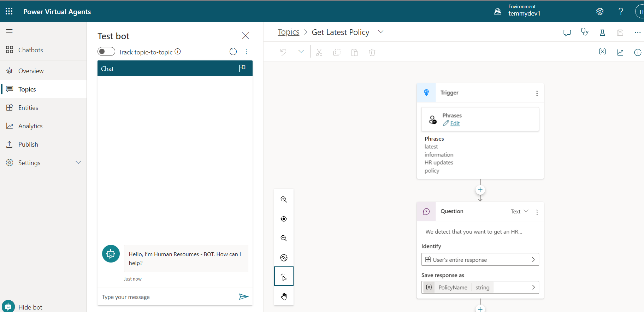Open the Trigger node options menu

(537, 93)
